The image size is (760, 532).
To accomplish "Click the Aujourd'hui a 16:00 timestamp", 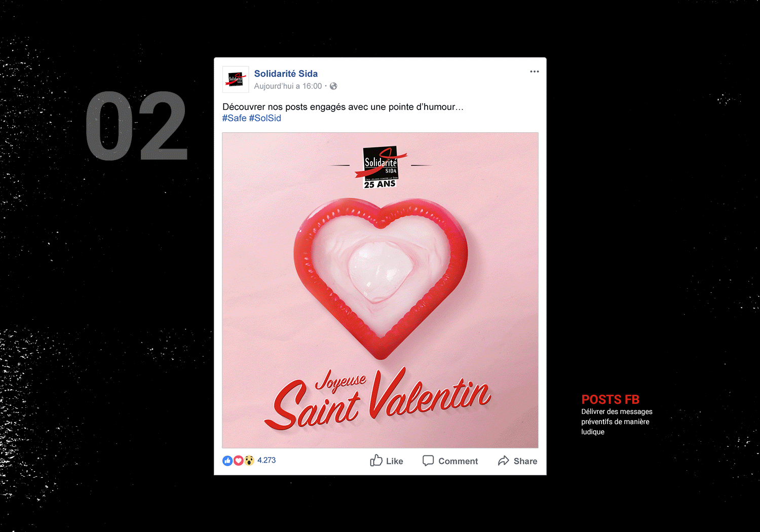I will pos(288,86).
